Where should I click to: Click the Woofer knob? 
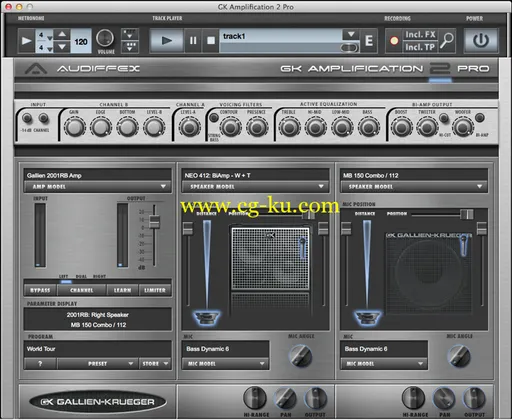pyautogui.click(x=463, y=127)
